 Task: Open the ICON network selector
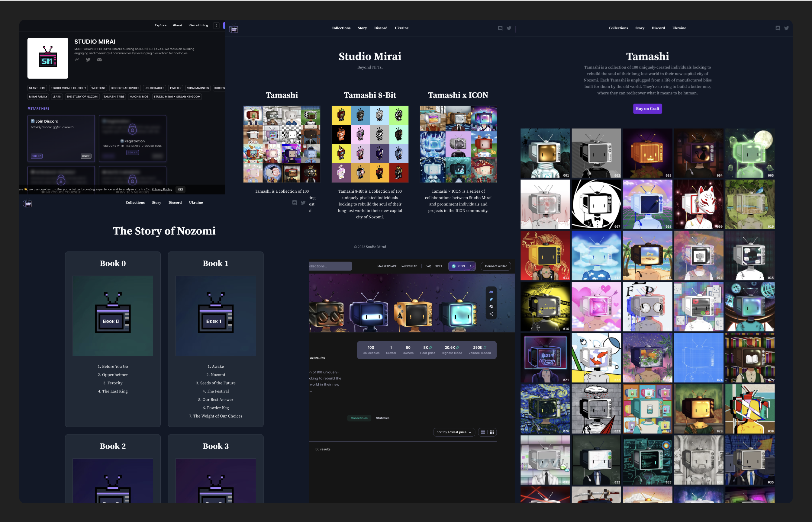coord(462,266)
